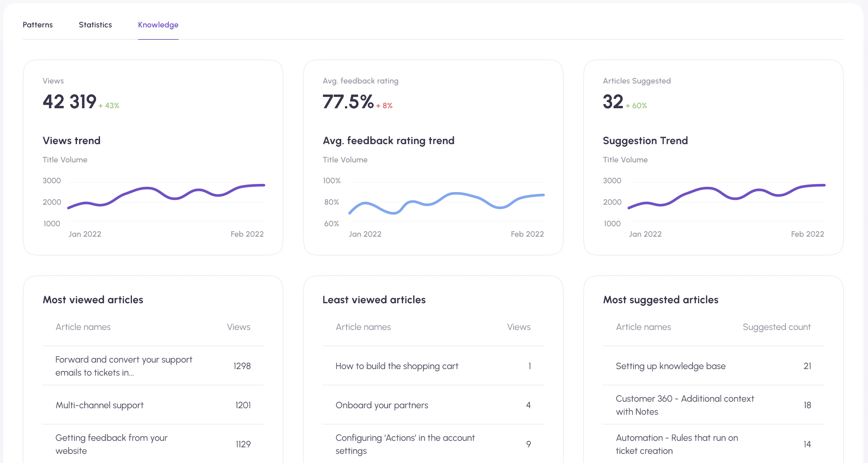The width and height of the screenshot is (868, 463).
Task: Open 'How to build the shopping cart' article
Action: [397, 366]
